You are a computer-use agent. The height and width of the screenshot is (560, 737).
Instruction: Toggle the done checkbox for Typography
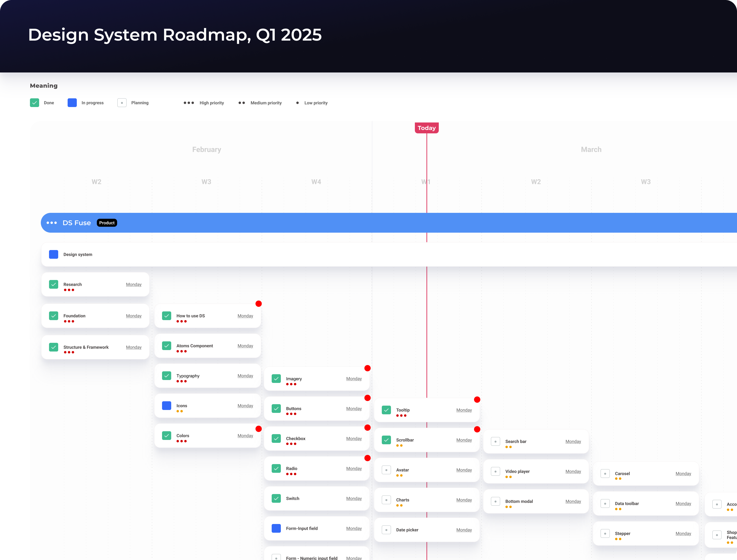pyautogui.click(x=167, y=376)
